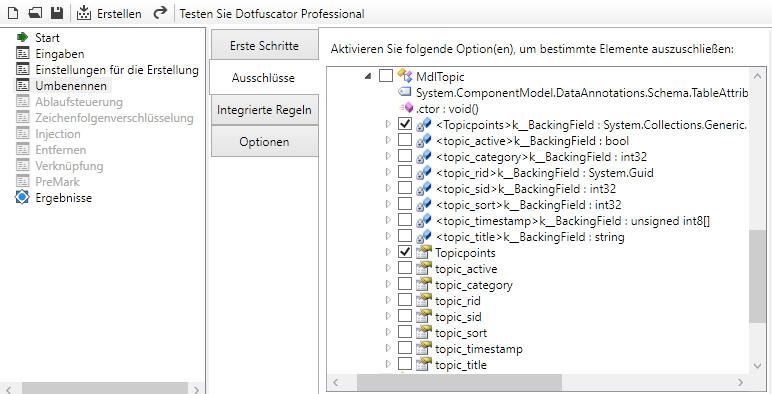The width and height of the screenshot is (772, 394).
Task: Click the topic_sort property icon
Action: (423, 332)
